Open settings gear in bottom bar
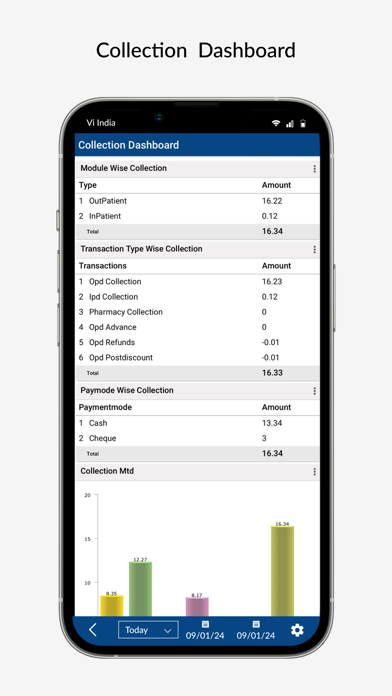Screen dimensions: 392x696 tap(297, 630)
